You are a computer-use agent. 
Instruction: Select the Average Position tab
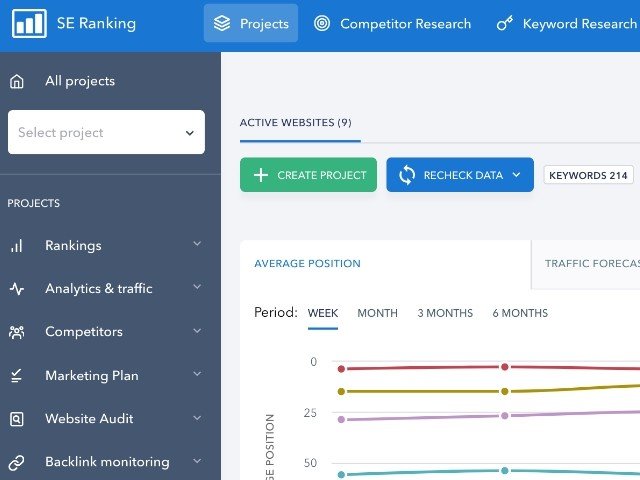(307, 263)
